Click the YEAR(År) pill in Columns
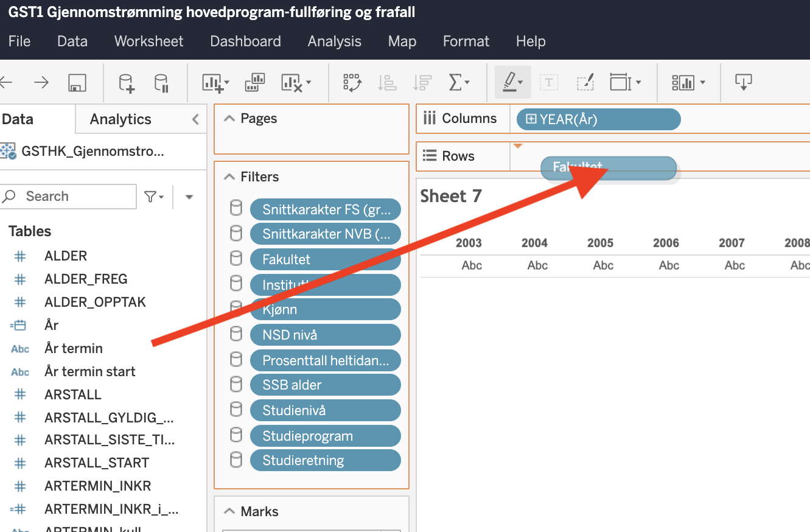Viewport: 810px width, 532px height. [598, 119]
